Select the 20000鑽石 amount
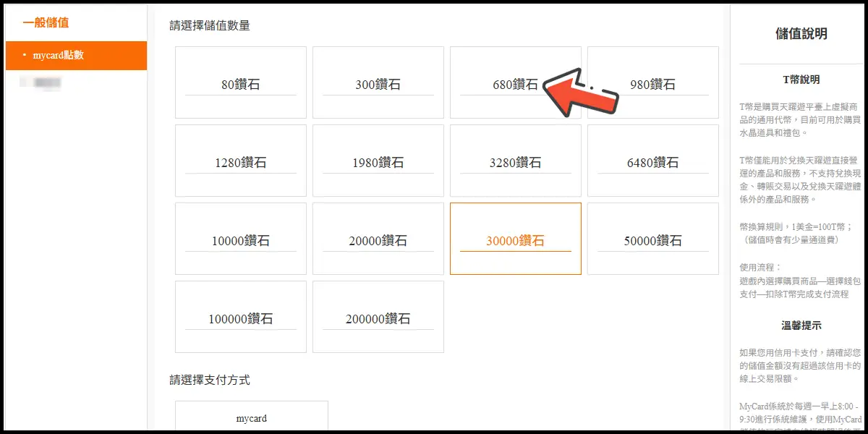 point(378,239)
